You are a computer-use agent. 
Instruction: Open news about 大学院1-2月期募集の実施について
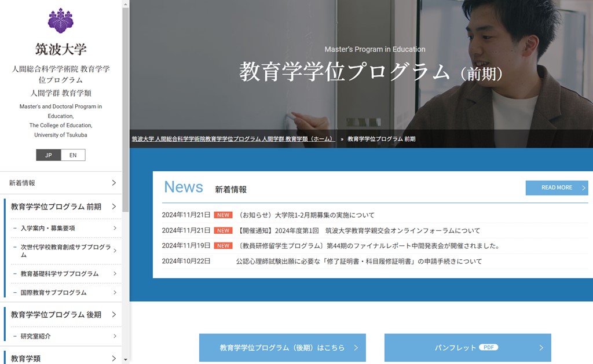[x=305, y=215]
